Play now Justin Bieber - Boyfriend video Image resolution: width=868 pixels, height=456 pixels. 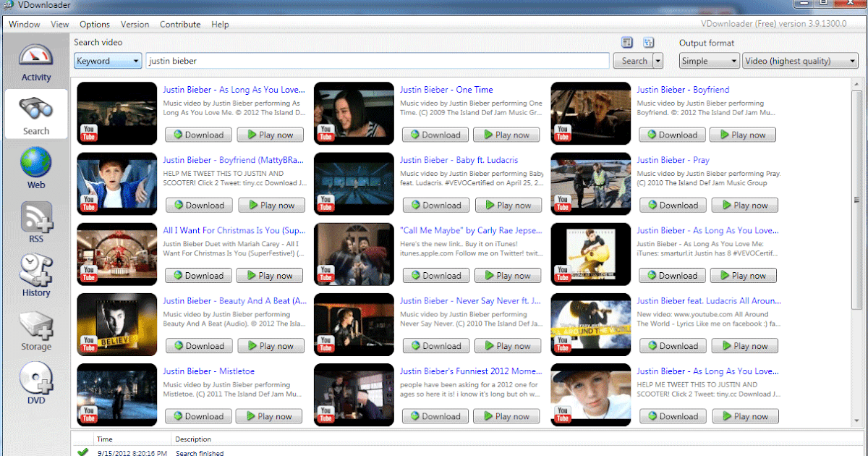click(x=742, y=135)
